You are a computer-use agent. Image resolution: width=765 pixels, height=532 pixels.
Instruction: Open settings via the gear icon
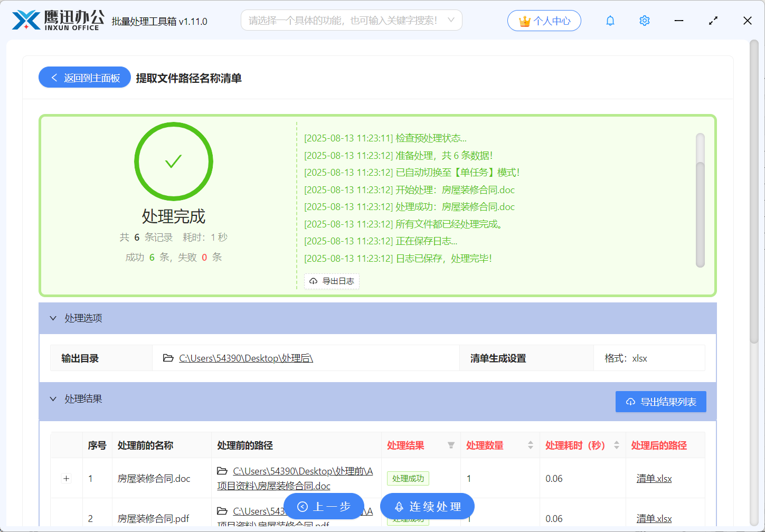pyautogui.click(x=644, y=21)
